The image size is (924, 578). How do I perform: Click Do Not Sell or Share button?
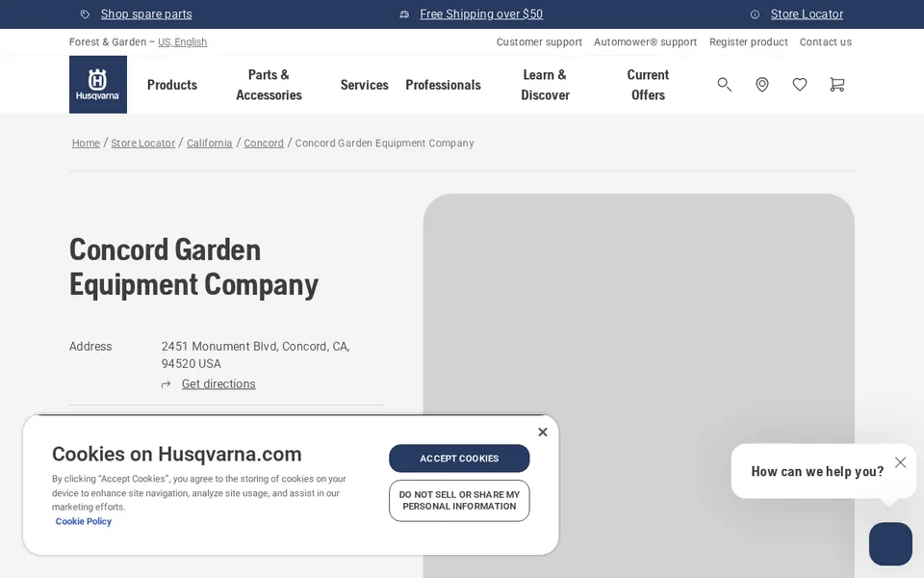click(x=459, y=500)
